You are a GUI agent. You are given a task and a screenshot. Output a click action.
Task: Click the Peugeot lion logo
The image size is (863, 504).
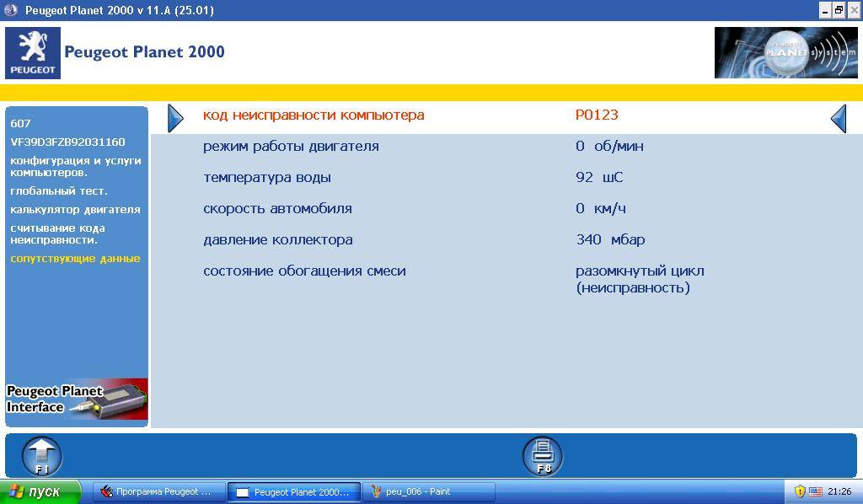[33, 52]
